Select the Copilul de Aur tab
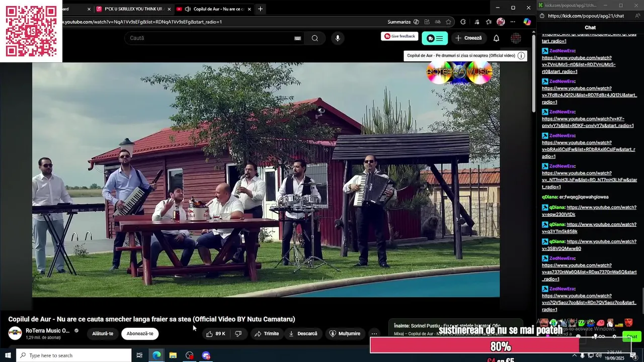 point(214,9)
